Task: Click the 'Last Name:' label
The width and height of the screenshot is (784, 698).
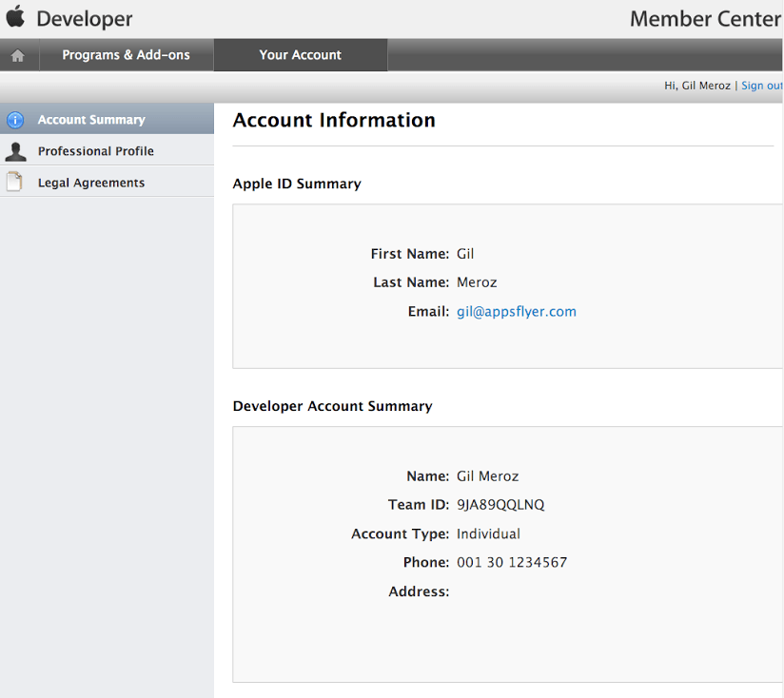Action: coord(411,282)
